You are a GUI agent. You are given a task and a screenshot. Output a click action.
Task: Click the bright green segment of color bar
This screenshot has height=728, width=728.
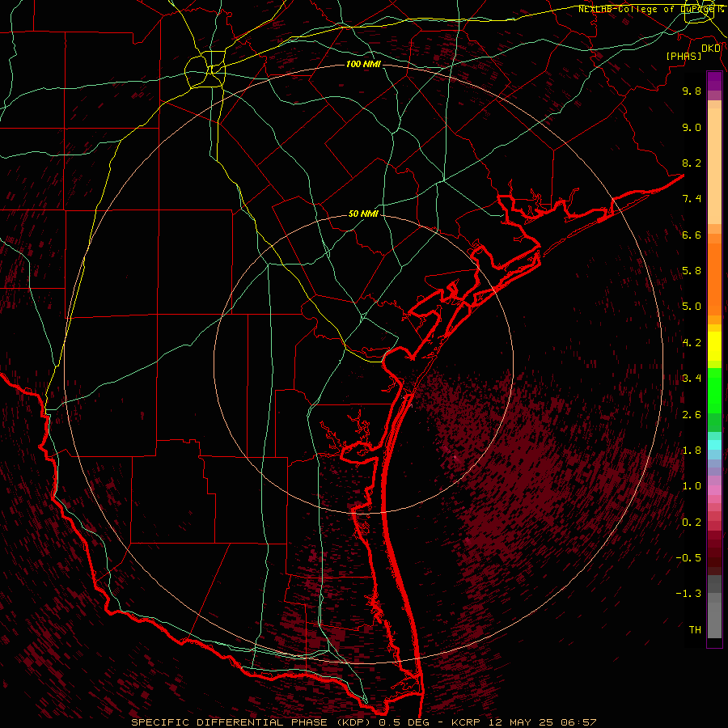pyautogui.click(x=714, y=390)
